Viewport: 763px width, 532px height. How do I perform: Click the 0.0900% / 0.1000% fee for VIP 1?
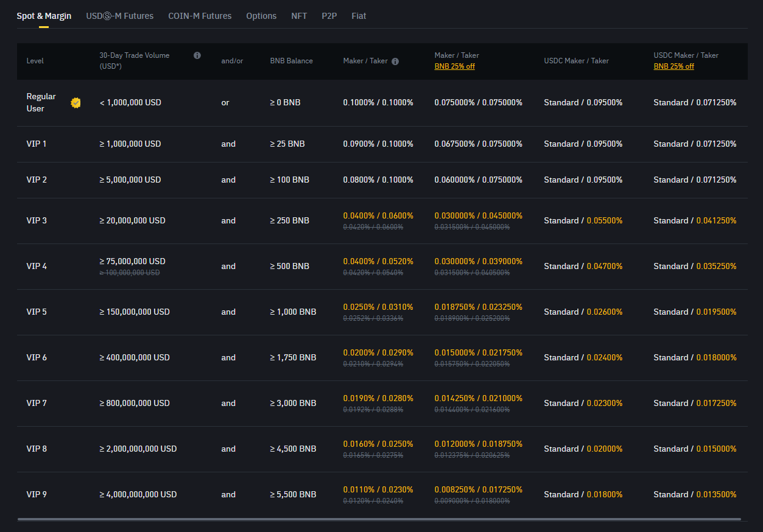pos(378,144)
